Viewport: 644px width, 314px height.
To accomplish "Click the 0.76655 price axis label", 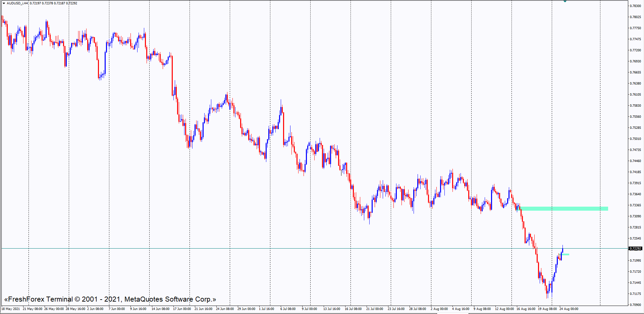I will click(636, 72).
